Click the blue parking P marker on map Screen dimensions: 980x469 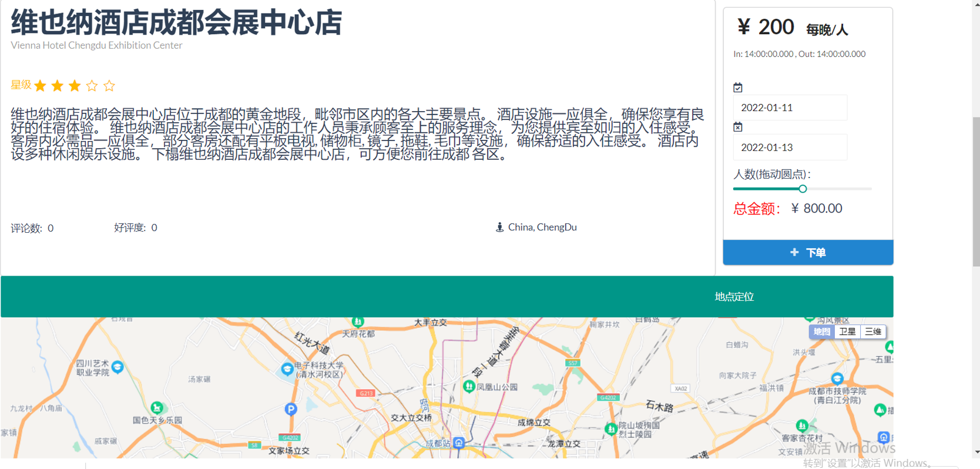click(291, 409)
